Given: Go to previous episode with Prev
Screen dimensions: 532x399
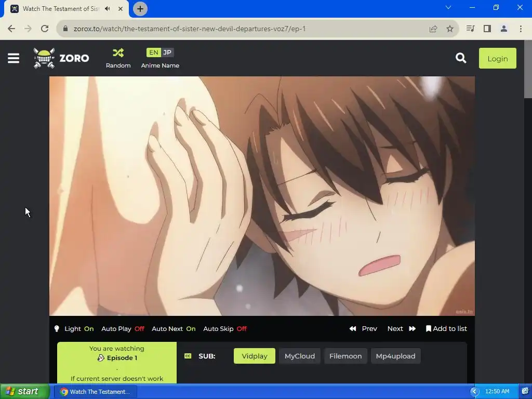Looking at the screenshot, I should point(363,328).
